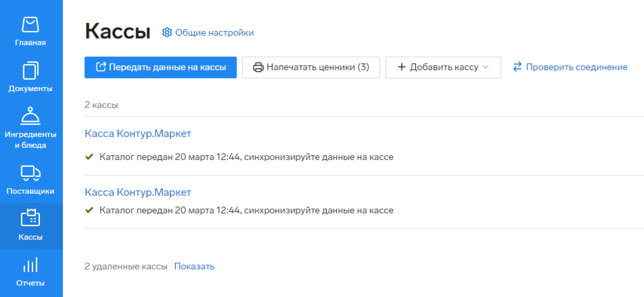Open the Отчеты sidebar section
The width and height of the screenshot is (644, 297).
coord(30,272)
